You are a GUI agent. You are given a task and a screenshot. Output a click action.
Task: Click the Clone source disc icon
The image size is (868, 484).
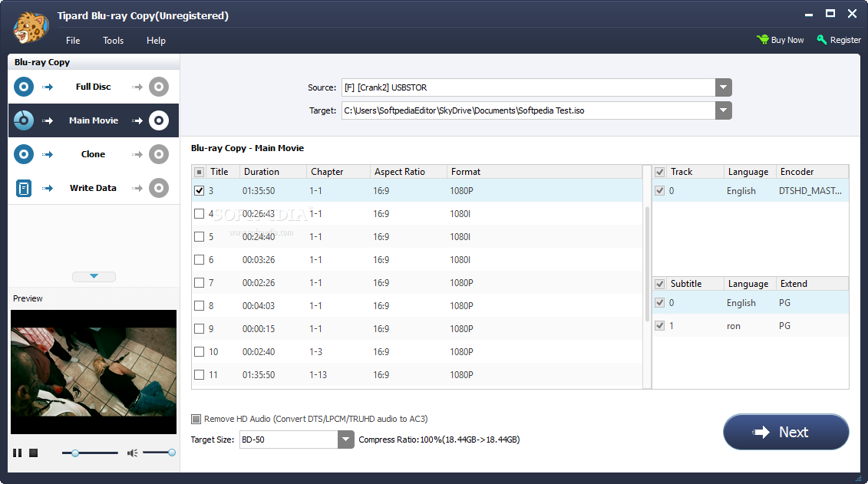pos(24,154)
